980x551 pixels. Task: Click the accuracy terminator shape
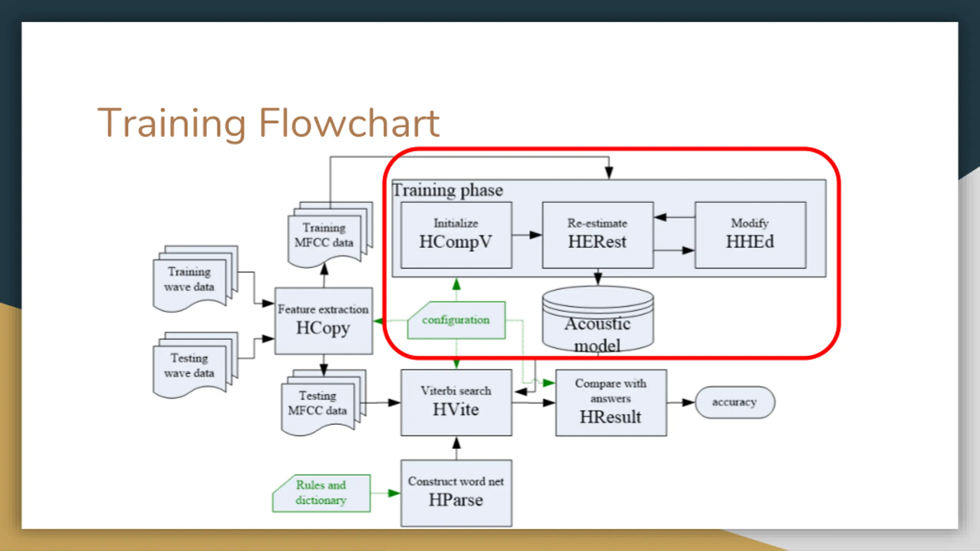point(735,402)
